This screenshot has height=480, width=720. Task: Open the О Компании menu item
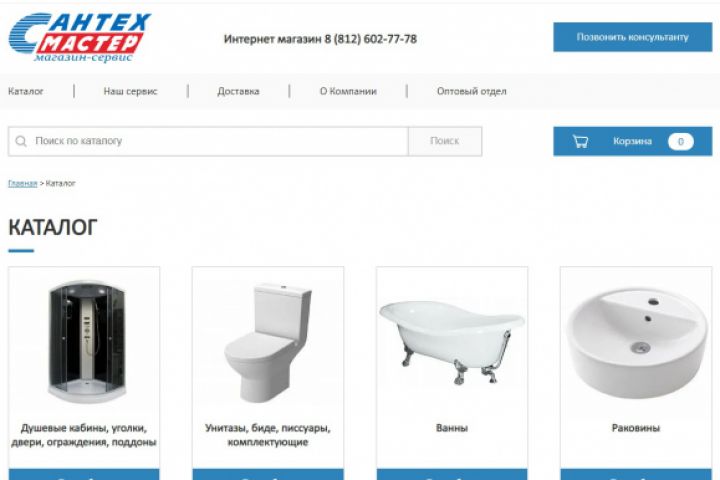348,91
